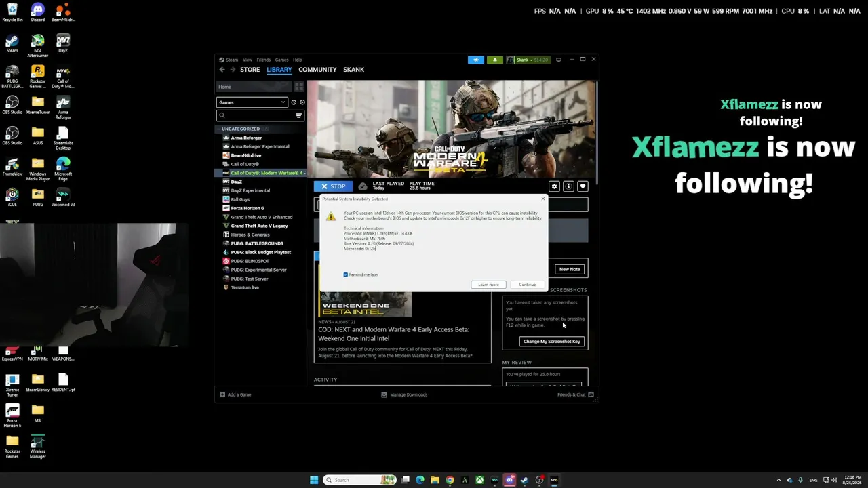
Task: Open Steam Big Picture mode icon
Action: (558, 60)
